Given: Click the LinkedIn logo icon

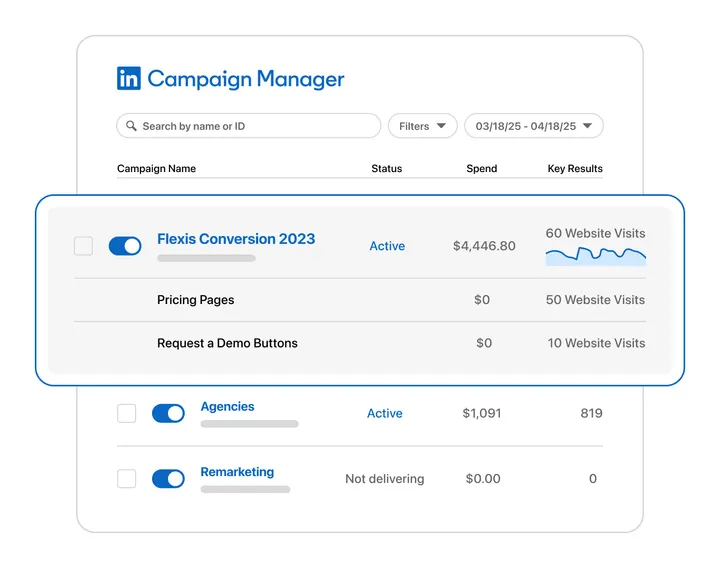Looking at the screenshot, I should (129, 78).
